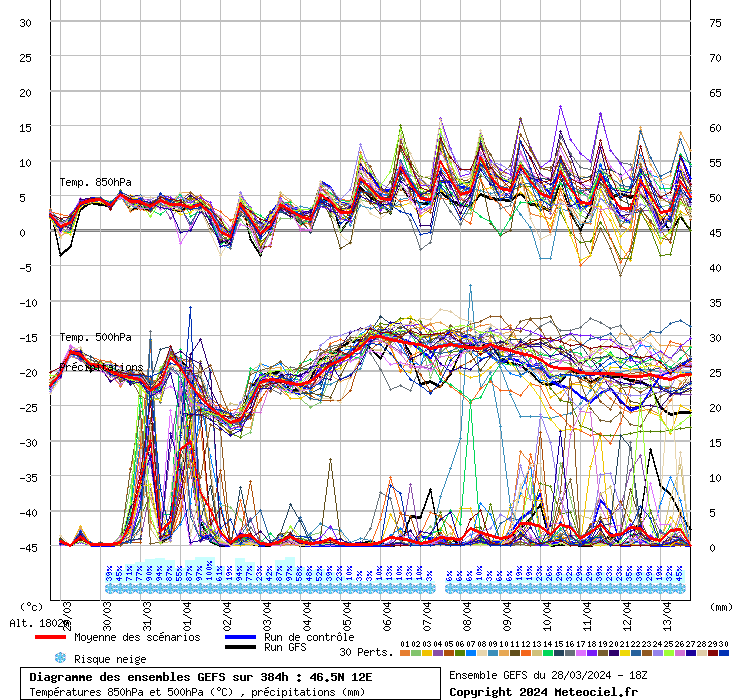Click the -45 temperature axis value

28,548
